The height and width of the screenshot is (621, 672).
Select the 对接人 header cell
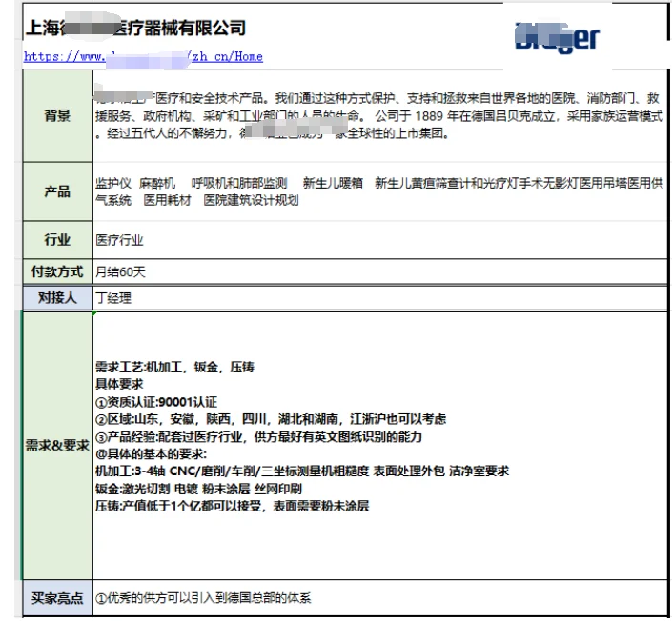pyautogui.click(x=57, y=298)
